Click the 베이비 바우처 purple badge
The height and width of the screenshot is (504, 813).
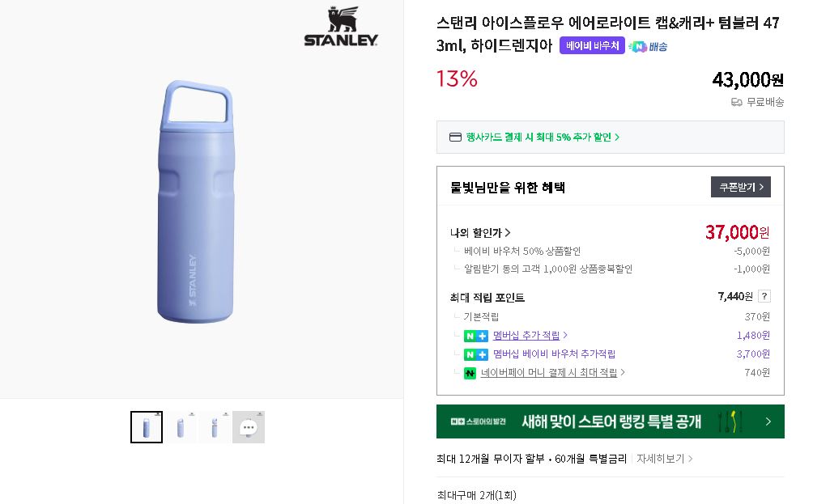[x=592, y=46]
